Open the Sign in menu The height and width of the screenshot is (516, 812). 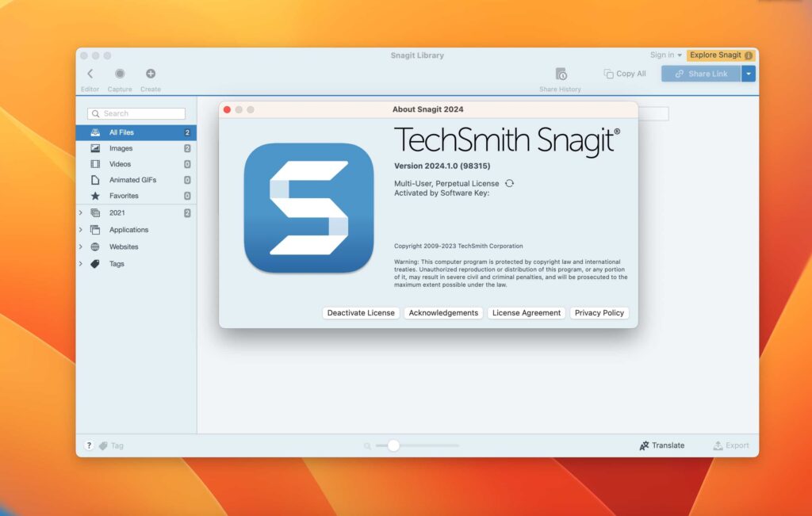tap(664, 55)
